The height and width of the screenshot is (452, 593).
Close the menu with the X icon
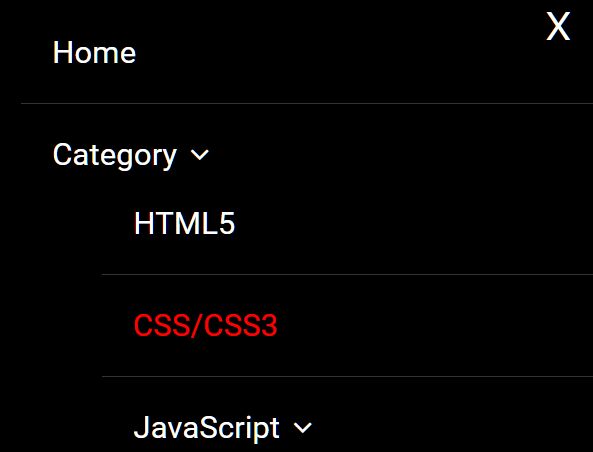tap(558, 26)
